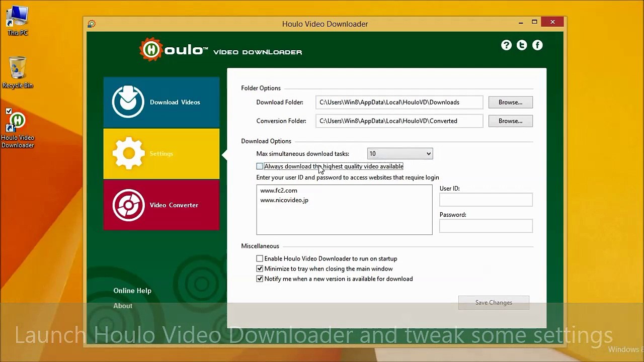Click the Download Videos arrow icon
Image resolution: width=644 pixels, height=362 pixels.
(128, 102)
